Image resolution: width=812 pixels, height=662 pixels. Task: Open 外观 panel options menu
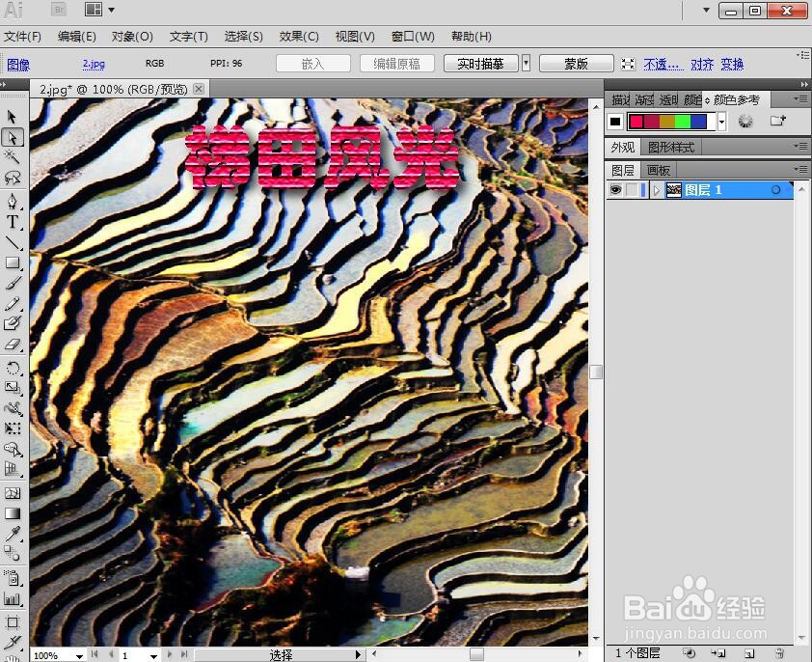point(800,146)
